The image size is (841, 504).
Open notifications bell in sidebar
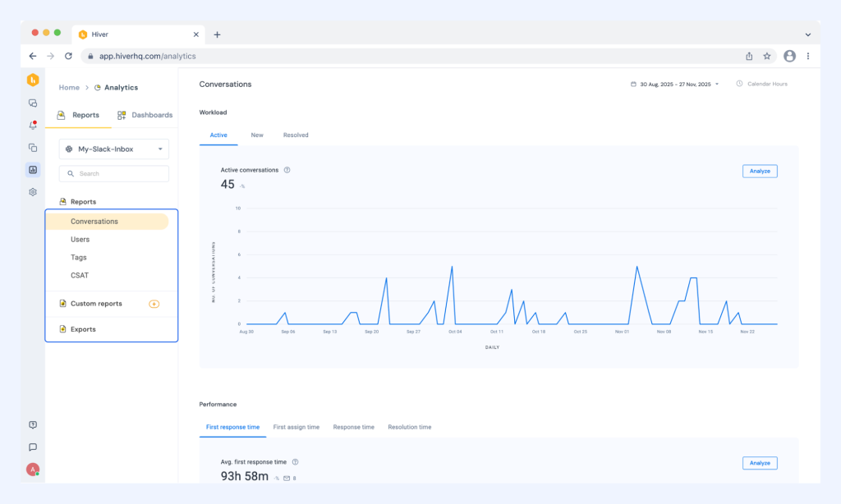pyautogui.click(x=33, y=125)
